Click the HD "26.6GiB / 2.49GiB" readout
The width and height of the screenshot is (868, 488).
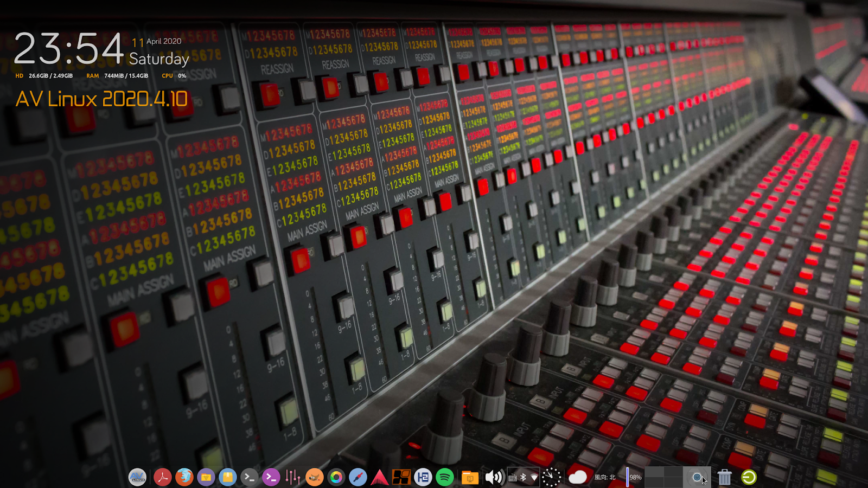(x=50, y=76)
